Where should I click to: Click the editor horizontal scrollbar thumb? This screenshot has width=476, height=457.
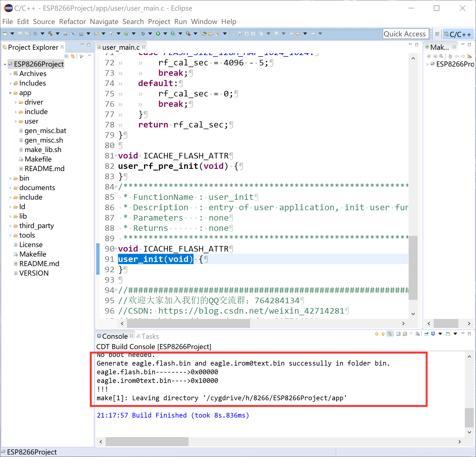[188, 323]
